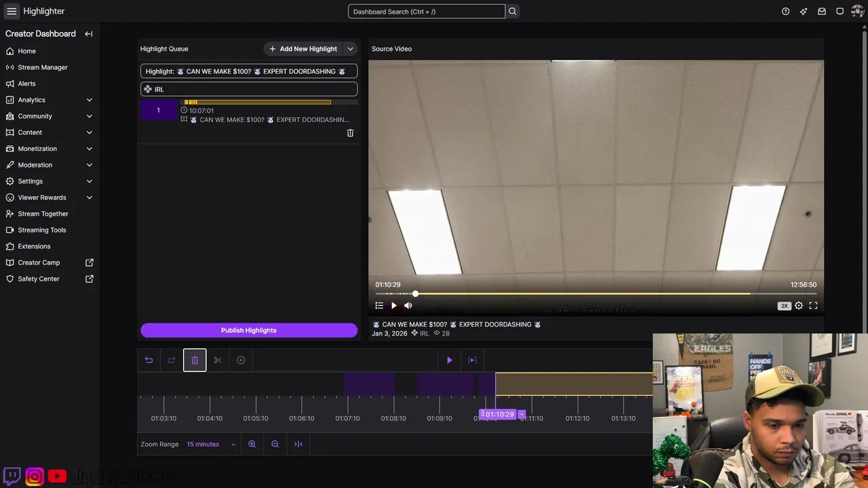The width and height of the screenshot is (868, 488).
Task: Enter fullscreen on the source video
Action: (813, 306)
